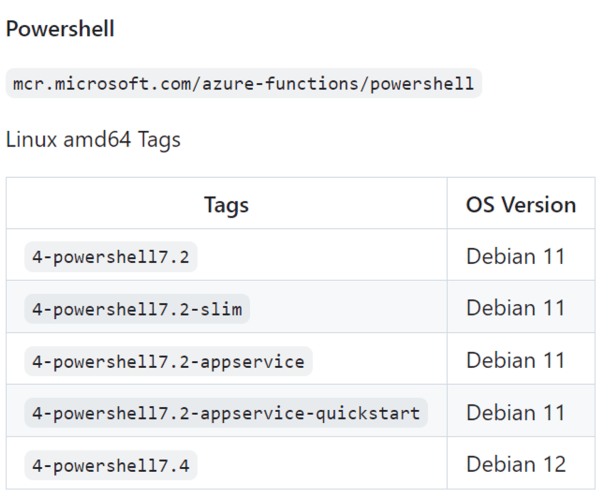Select the 4-powershell7.2-appservice-quickstart tag
Screen dimensions: 600x494
coord(225,413)
